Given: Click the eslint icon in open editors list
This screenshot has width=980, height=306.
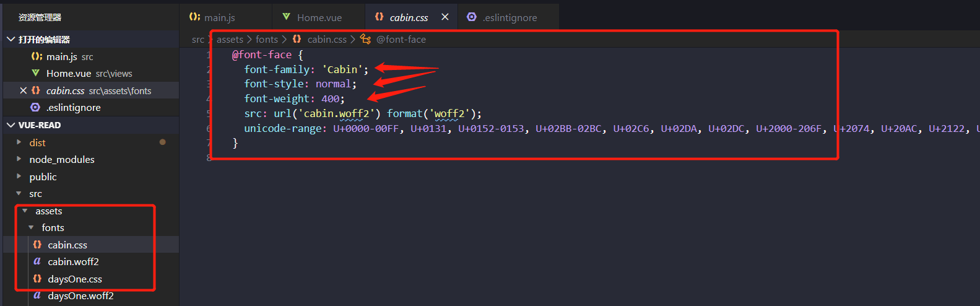Looking at the screenshot, I should click(x=35, y=107).
